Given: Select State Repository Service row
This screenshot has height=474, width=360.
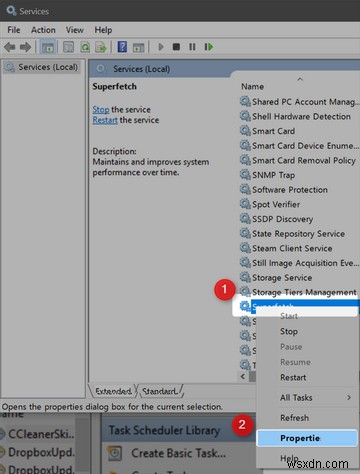Looking at the screenshot, I should point(299,234).
